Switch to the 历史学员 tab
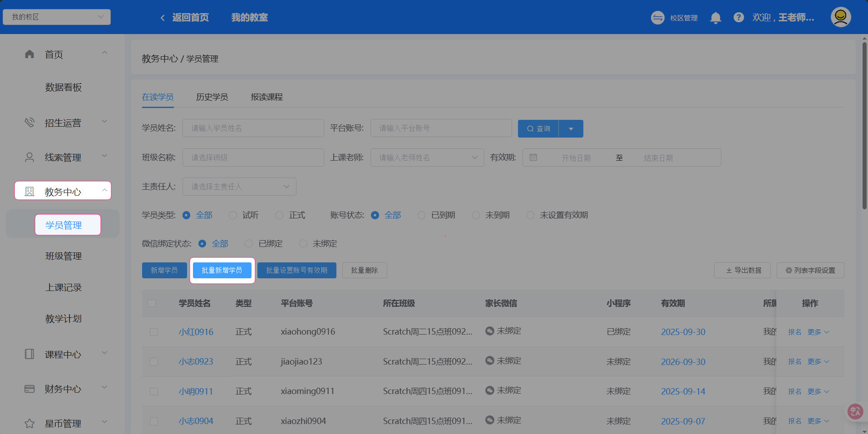868x434 pixels. [212, 97]
